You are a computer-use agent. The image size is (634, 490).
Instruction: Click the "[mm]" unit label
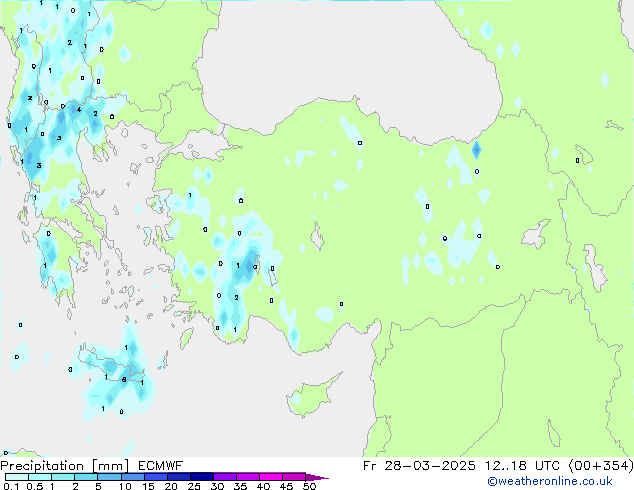coord(110,466)
